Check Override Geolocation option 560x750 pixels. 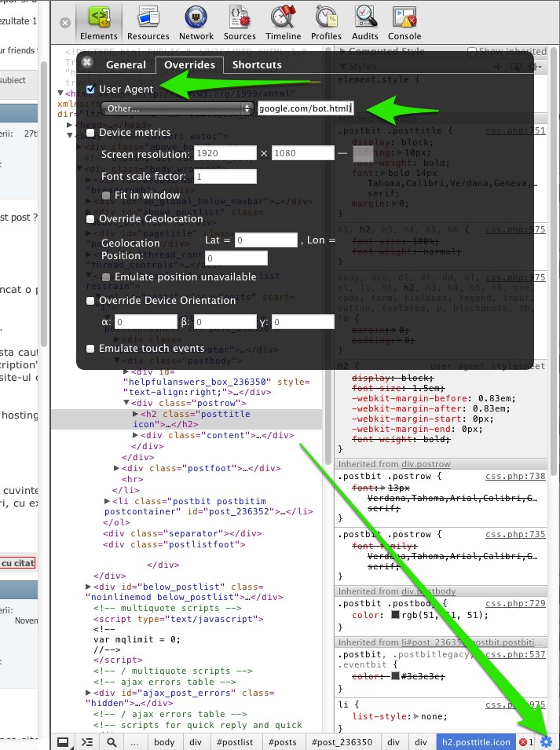coord(91,218)
